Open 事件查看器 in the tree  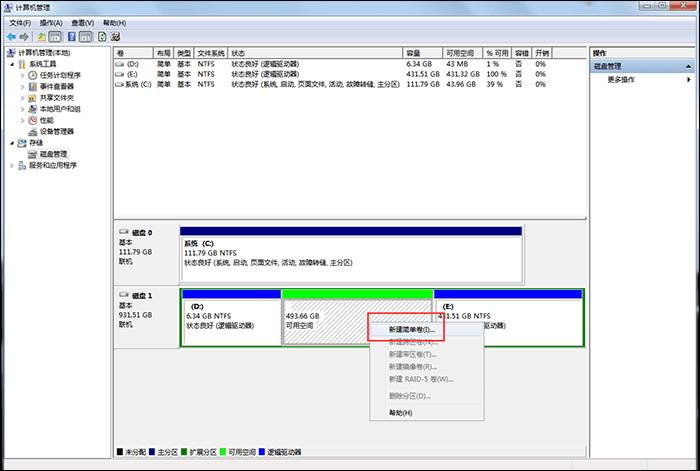point(58,86)
